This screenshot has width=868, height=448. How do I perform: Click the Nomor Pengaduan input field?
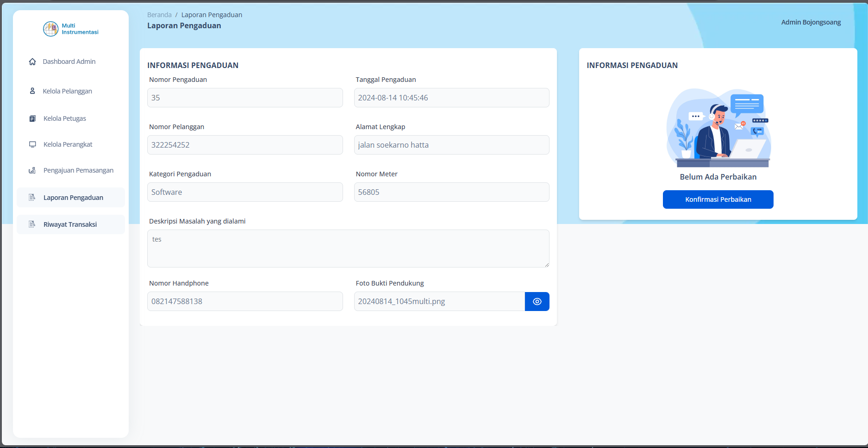coord(245,98)
